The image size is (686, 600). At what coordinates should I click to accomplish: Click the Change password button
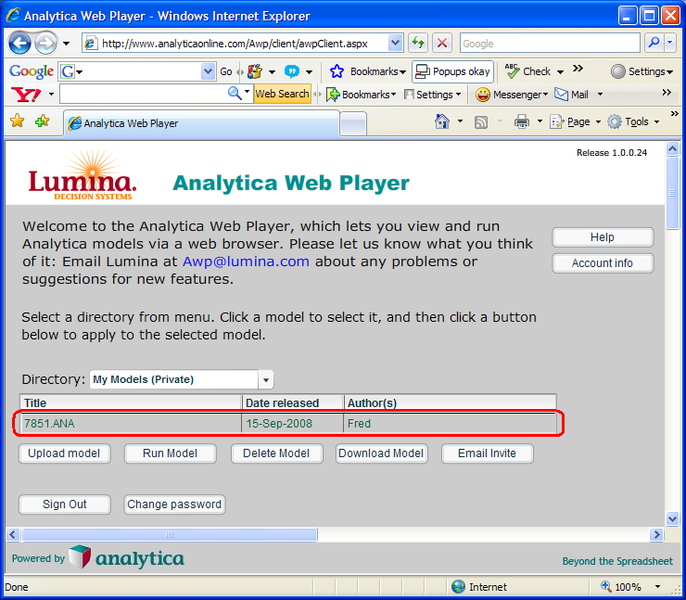coord(174,504)
